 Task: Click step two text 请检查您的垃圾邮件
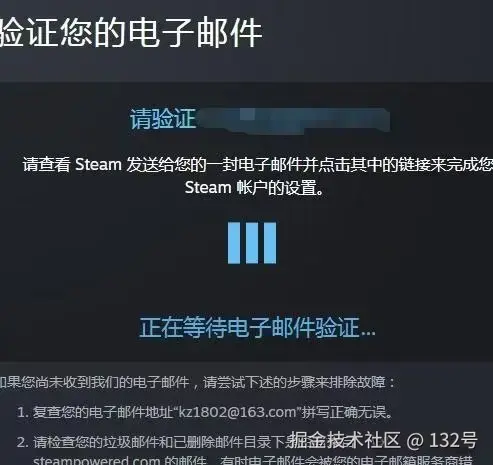[x=89, y=442]
